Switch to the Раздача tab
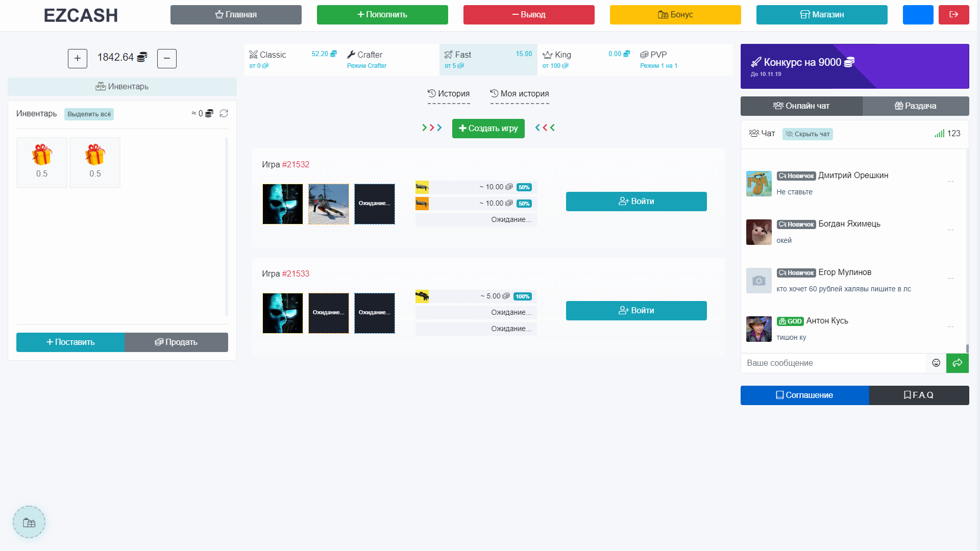The height and width of the screenshot is (551, 980). click(915, 106)
